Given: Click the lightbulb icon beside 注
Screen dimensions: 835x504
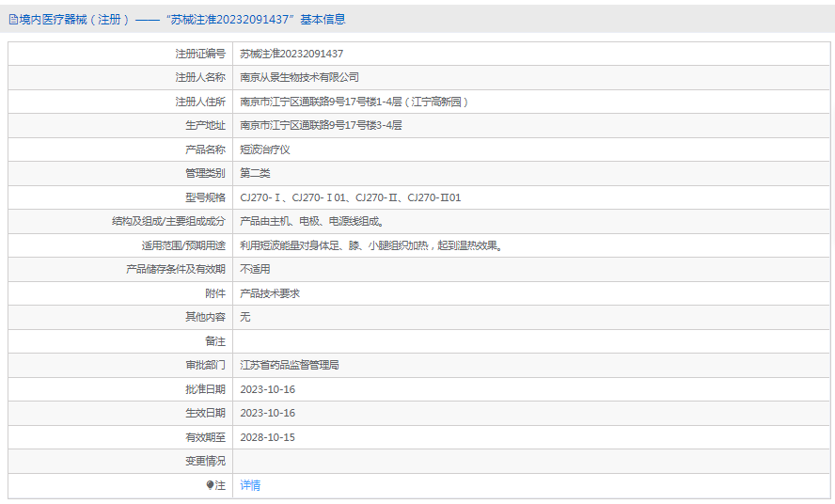Looking at the screenshot, I should 210,485.
